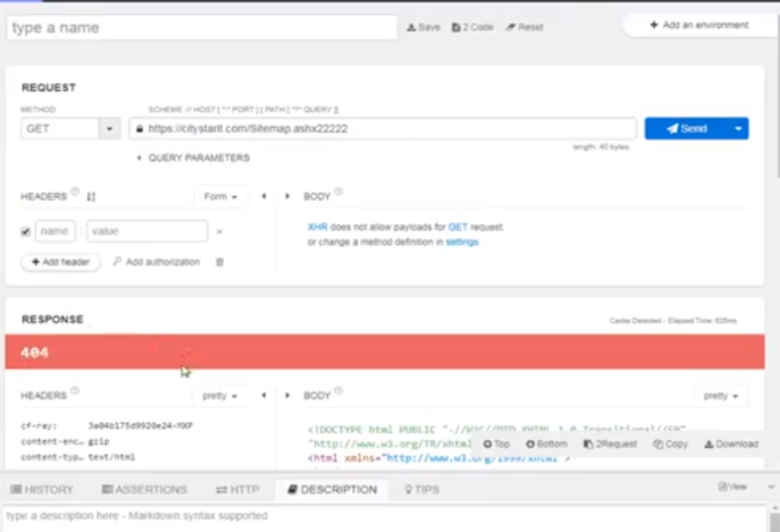Click the cf-ray header value
This screenshot has height=532, width=780.
[141, 426]
